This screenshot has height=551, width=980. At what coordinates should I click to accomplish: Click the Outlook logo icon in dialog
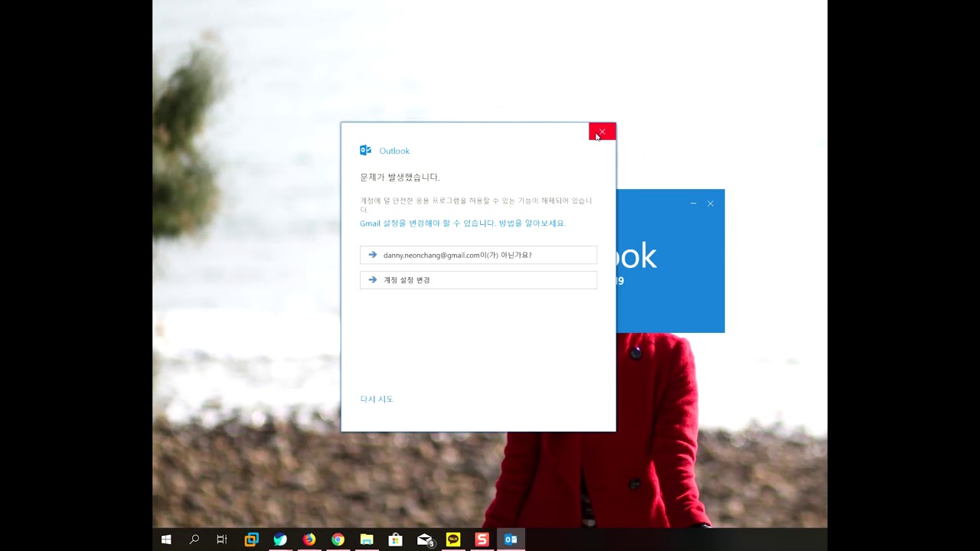tap(365, 151)
